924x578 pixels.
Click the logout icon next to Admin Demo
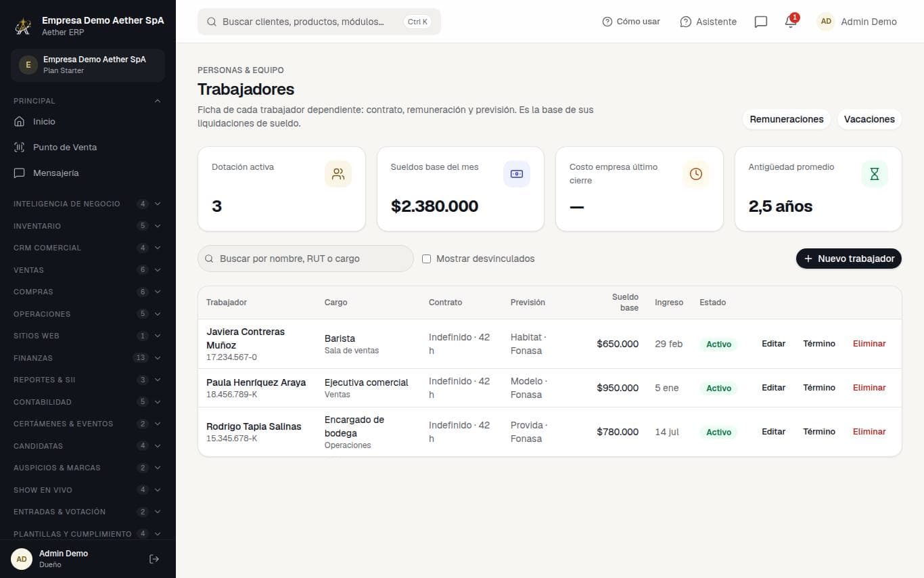pos(154,559)
